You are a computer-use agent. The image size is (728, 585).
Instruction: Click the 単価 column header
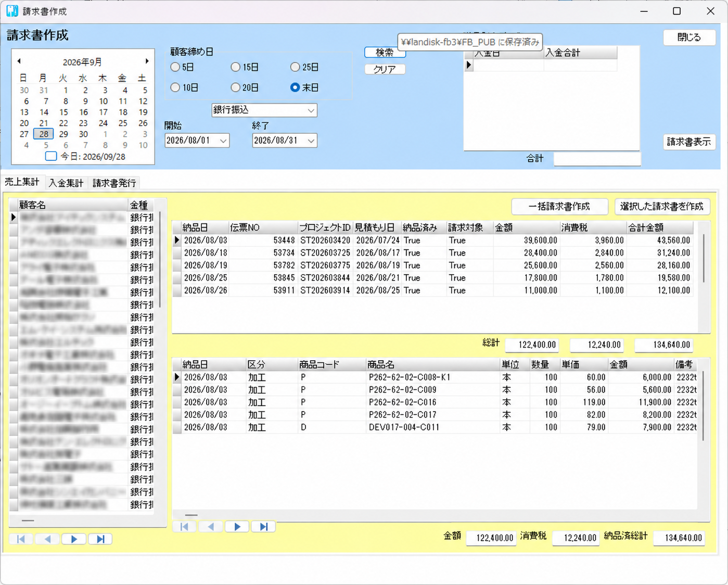(583, 364)
